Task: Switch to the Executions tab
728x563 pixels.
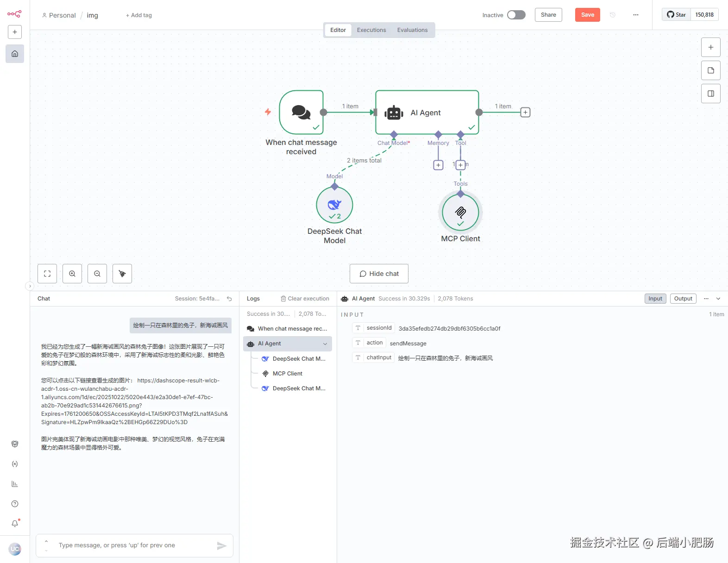Action: [x=371, y=30]
